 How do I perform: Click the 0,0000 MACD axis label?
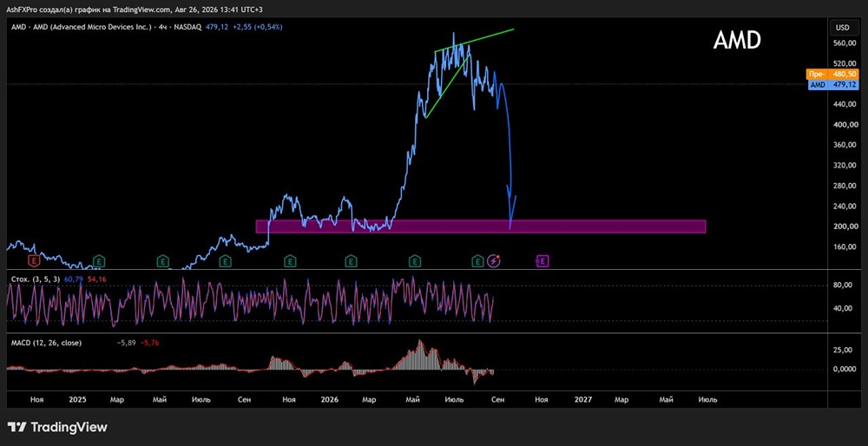point(845,369)
